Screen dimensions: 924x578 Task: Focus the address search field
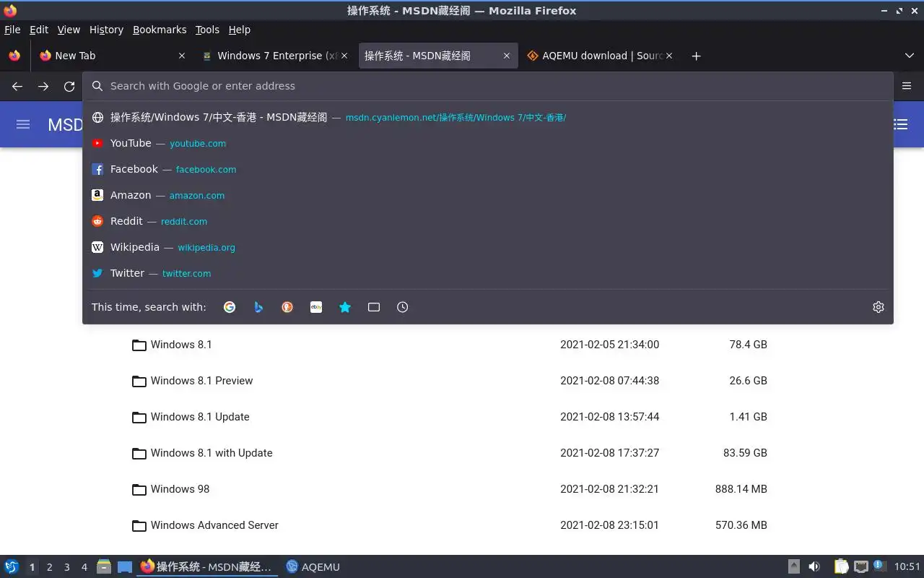click(x=488, y=86)
